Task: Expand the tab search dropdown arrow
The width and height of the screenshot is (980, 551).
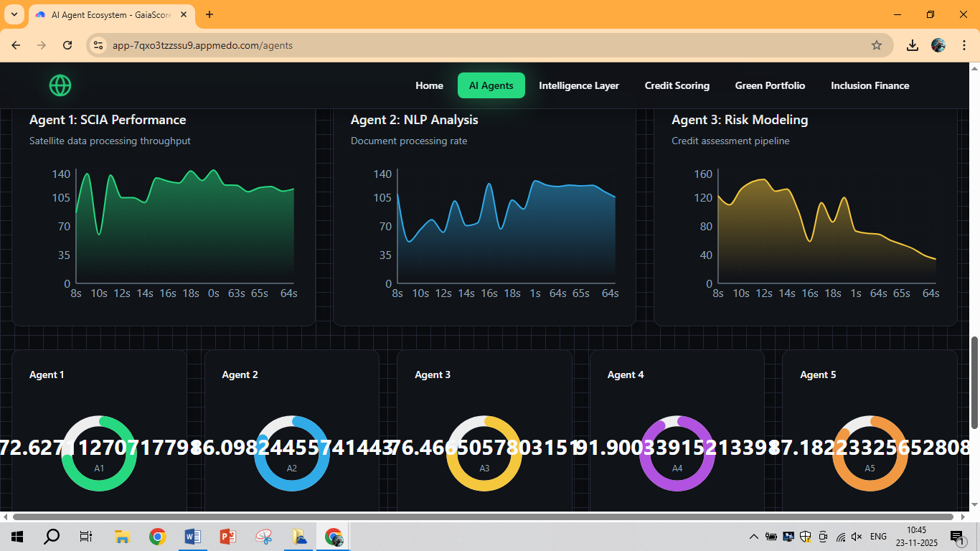Action: [x=14, y=14]
